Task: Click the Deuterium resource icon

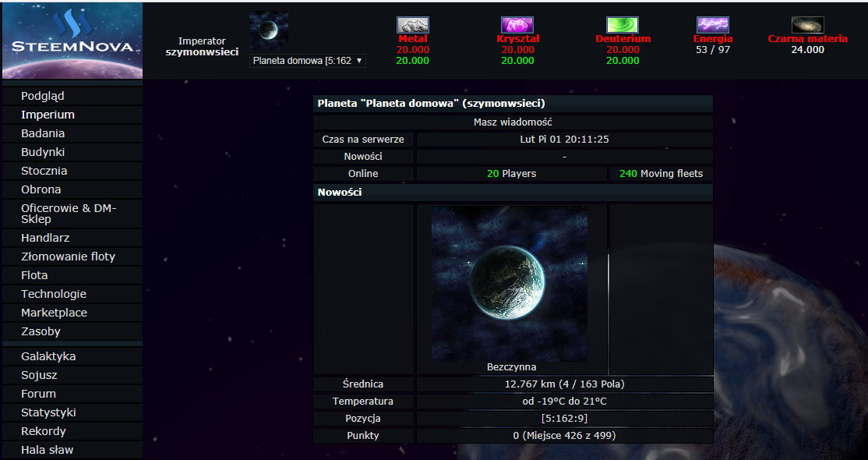Action: [623, 25]
